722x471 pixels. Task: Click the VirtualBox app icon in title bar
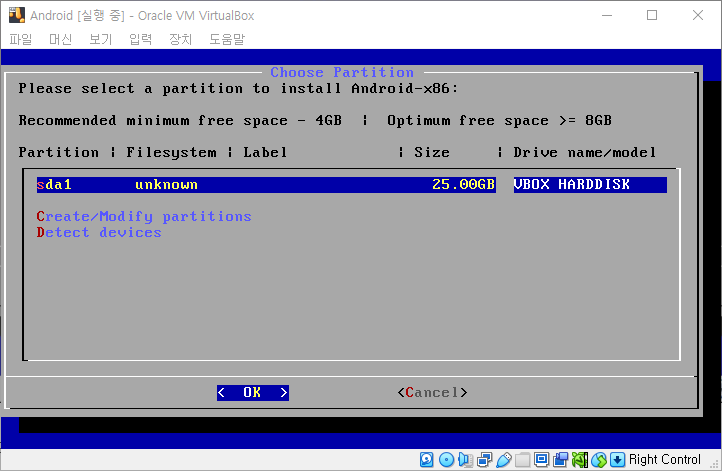point(17,15)
